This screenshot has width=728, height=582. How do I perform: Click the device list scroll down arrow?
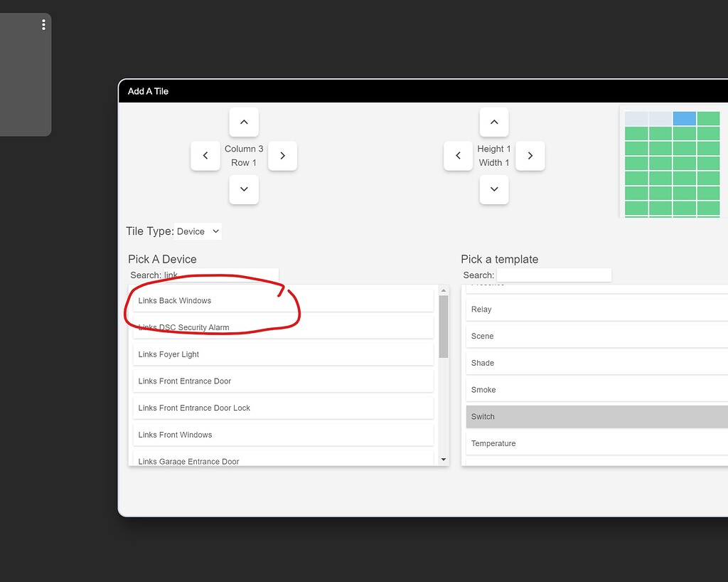tap(444, 460)
